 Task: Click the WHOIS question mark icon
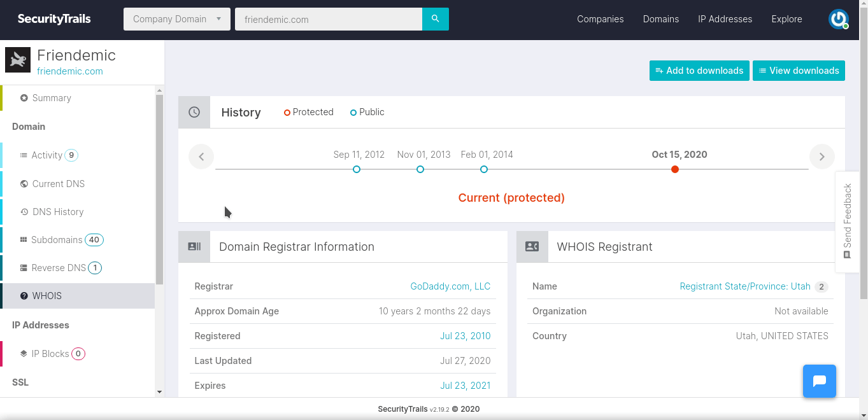coord(24,296)
